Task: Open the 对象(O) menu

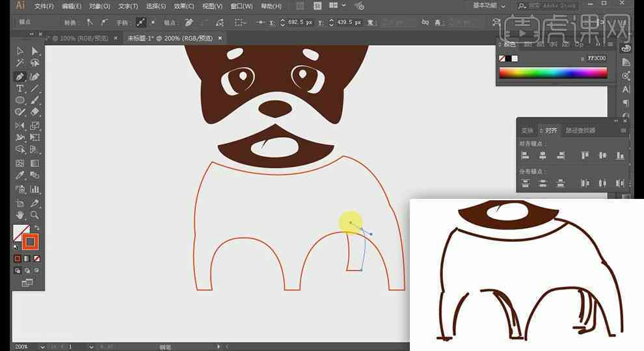Action: click(100, 6)
